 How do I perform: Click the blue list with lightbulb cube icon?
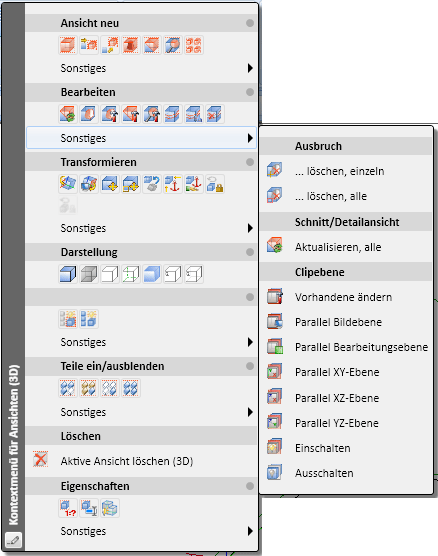[x=89, y=319]
